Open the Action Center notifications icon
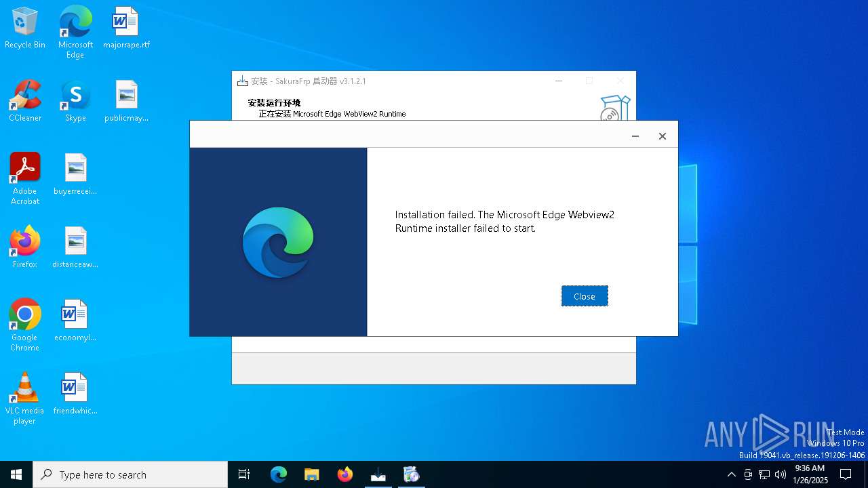The image size is (868, 488). tap(846, 474)
